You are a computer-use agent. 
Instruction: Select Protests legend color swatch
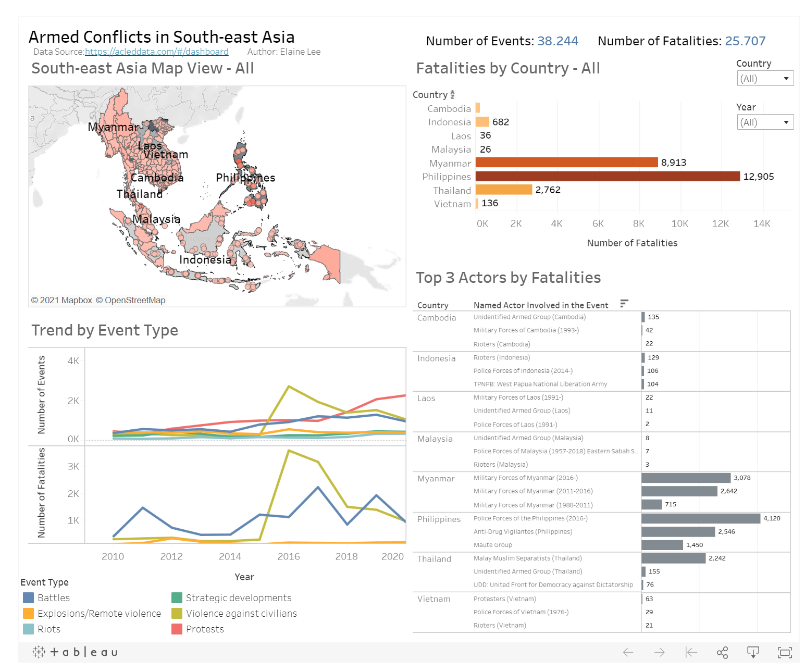(x=177, y=629)
